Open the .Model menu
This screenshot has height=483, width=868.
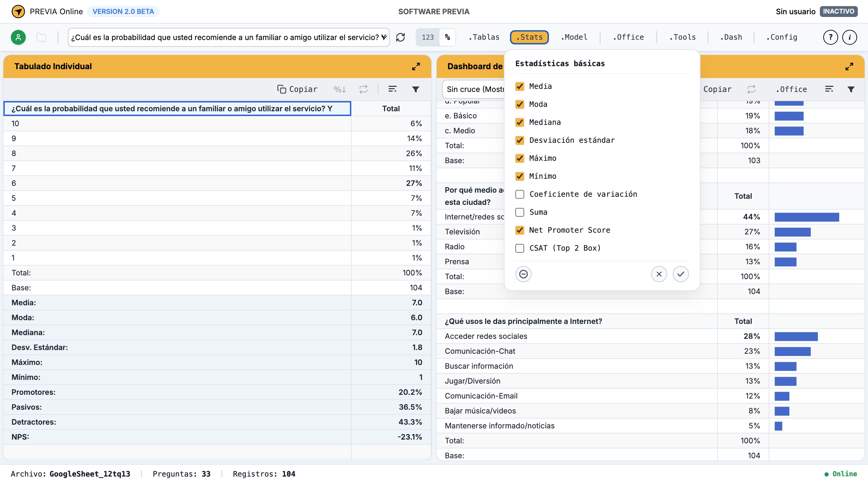pyautogui.click(x=574, y=37)
